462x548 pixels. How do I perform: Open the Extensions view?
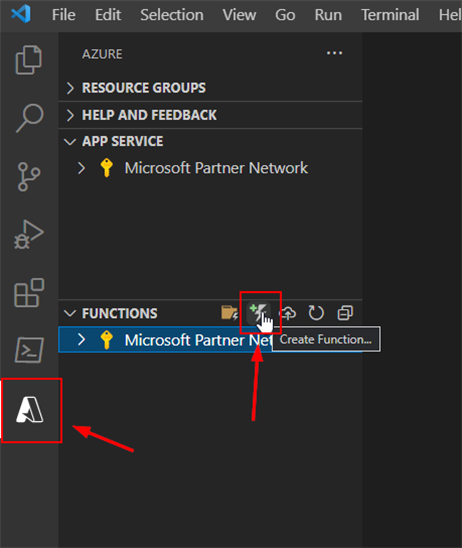click(x=29, y=293)
